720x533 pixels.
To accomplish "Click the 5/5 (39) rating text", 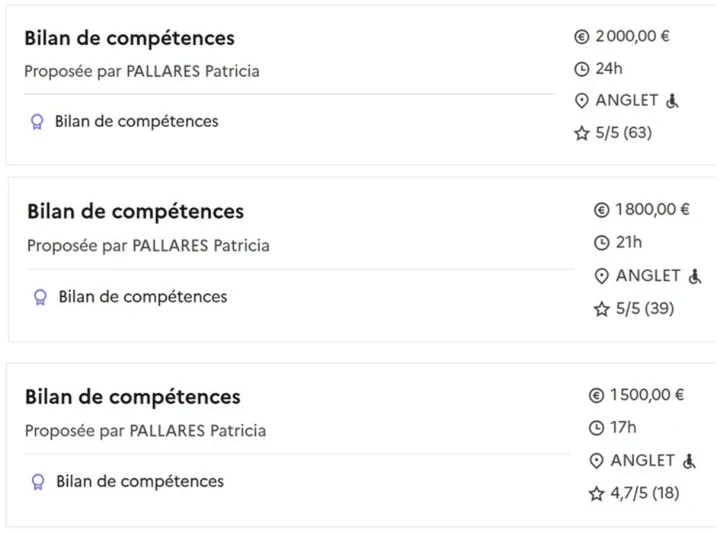I will tap(645, 309).
